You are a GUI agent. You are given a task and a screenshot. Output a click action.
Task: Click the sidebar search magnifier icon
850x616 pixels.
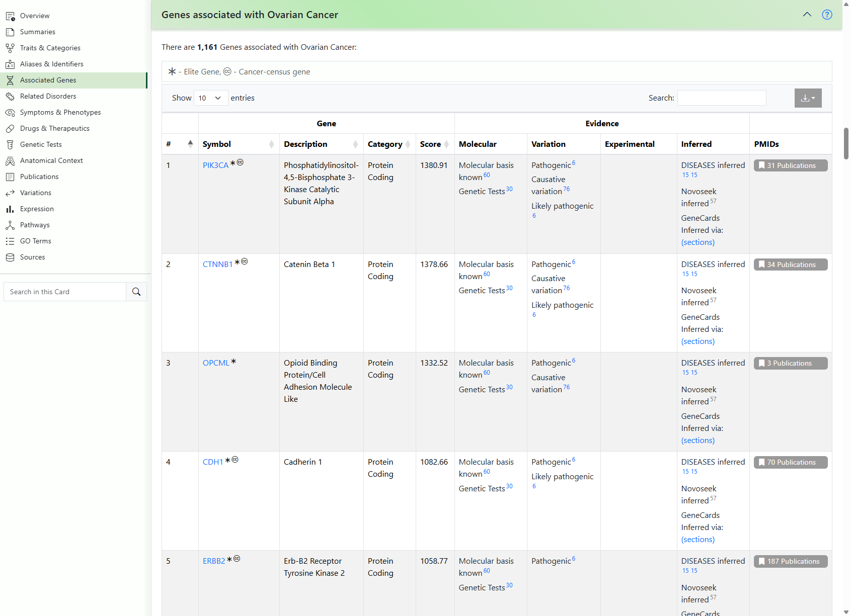pyautogui.click(x=136, y=292)
